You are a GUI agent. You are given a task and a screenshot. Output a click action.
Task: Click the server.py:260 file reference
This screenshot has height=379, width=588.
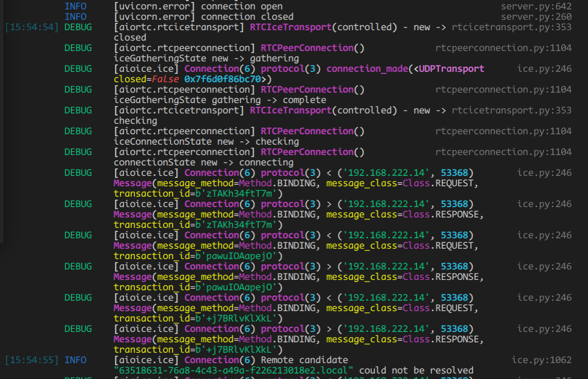click(x=536, y=16)
